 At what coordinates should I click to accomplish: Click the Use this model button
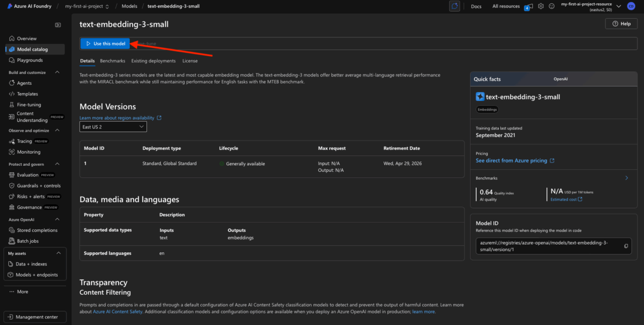[105, 44]
